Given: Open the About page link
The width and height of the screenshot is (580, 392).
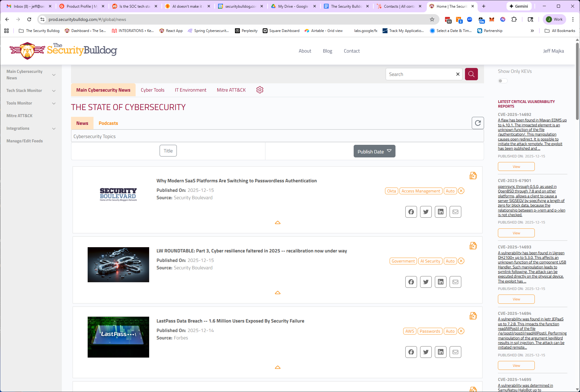Looking at the screenshot, I should (x=305, y=51).
